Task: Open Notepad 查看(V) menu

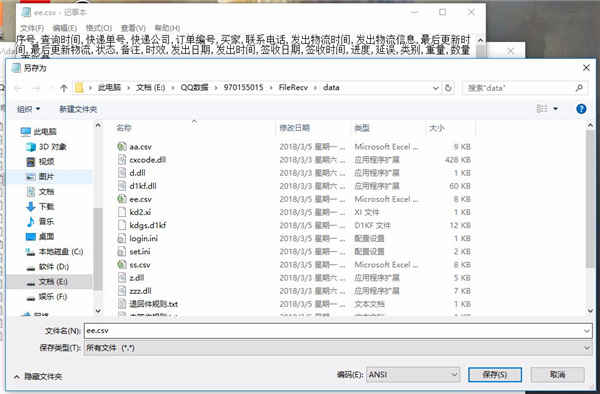Action: (133, 28)
